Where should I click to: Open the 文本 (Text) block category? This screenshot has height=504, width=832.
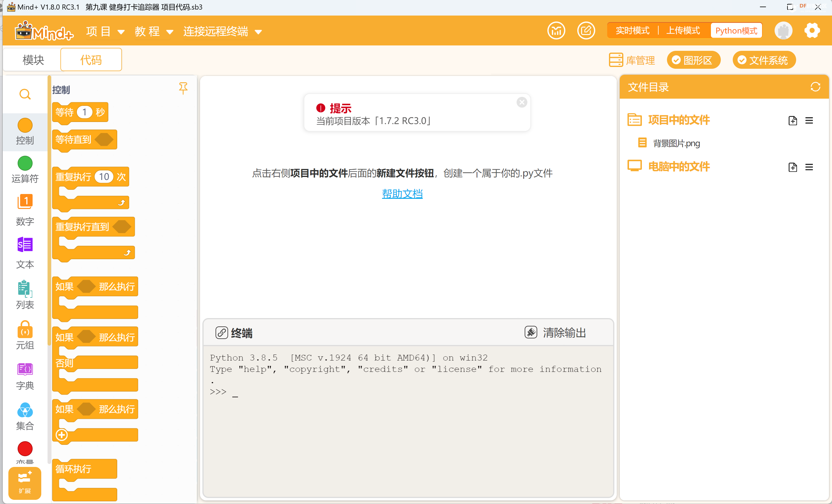(x=25, y=253)
